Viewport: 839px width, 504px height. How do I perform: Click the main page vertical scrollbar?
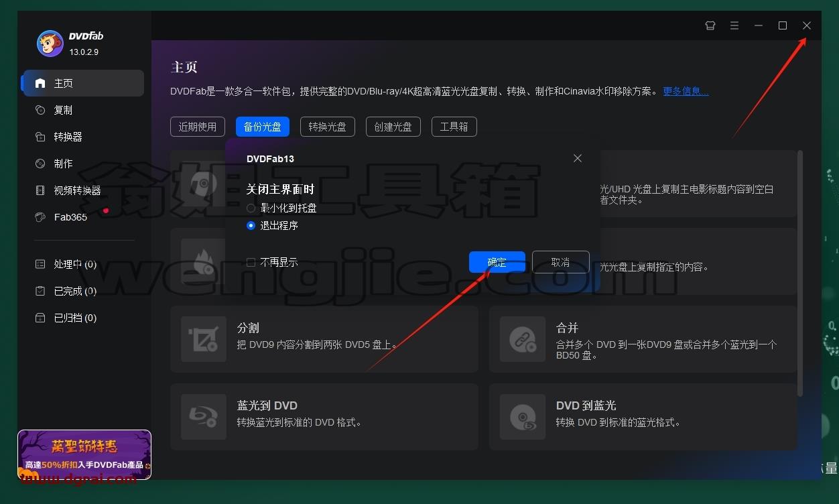tap(799, 273)
